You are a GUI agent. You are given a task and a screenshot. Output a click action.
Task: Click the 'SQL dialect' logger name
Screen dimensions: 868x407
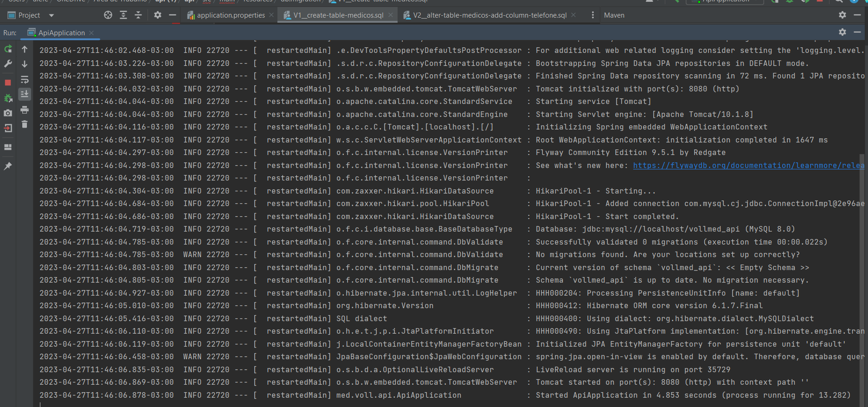[361, 318]
